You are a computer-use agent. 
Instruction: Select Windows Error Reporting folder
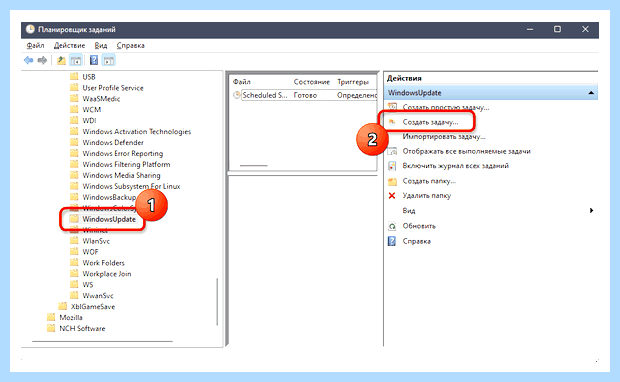(123, 153)
